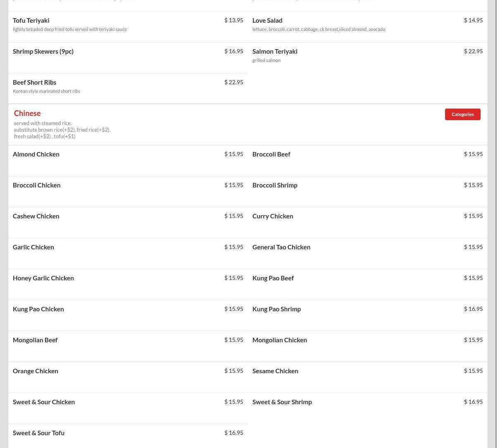Pick Curry Chicken
Viewport: 500px width, 448px height.
click(273, 216)
